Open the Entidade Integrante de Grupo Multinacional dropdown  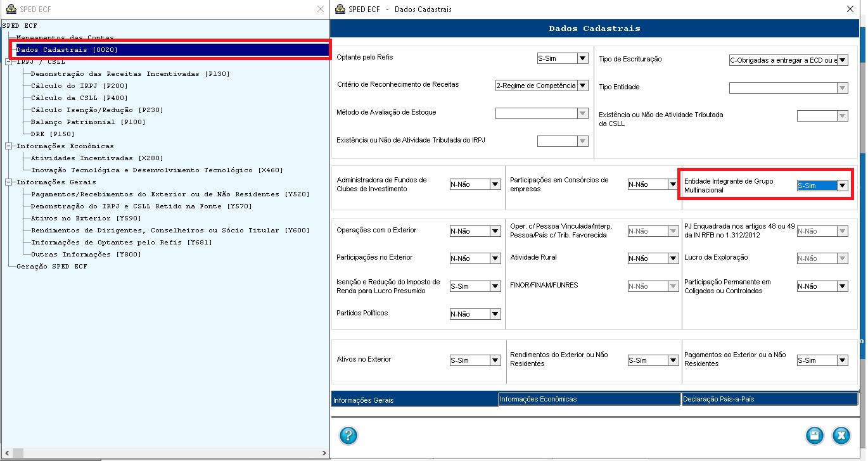843,186
